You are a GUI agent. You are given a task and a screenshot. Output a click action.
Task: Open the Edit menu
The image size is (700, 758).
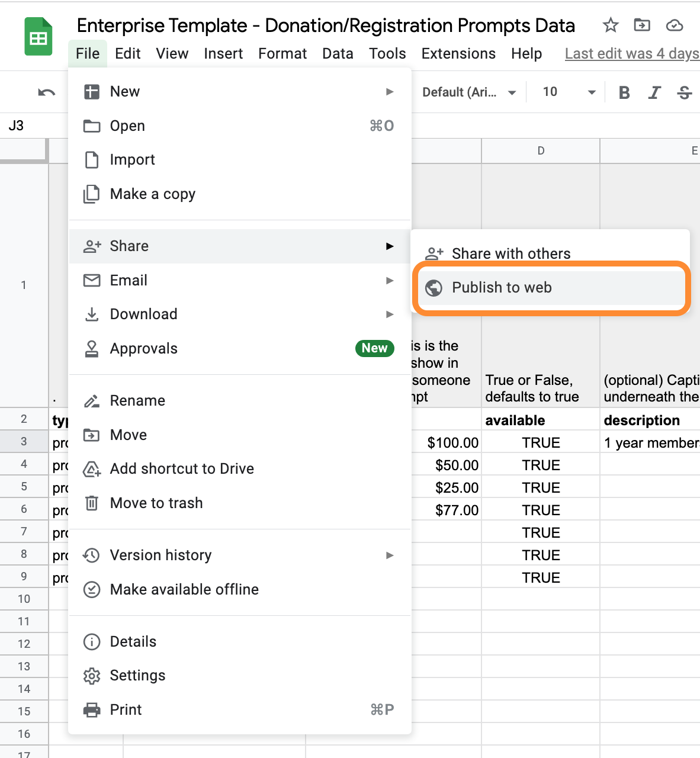point(127,54)
